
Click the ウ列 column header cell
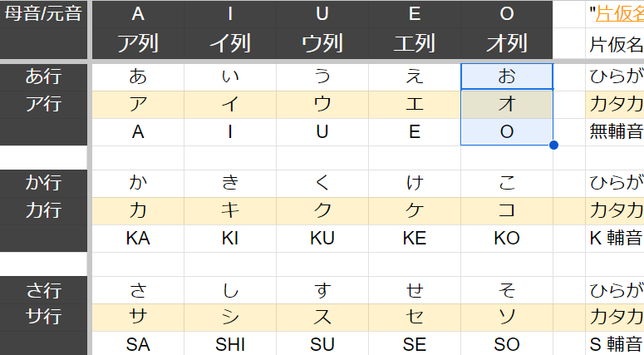pos(322,42)
